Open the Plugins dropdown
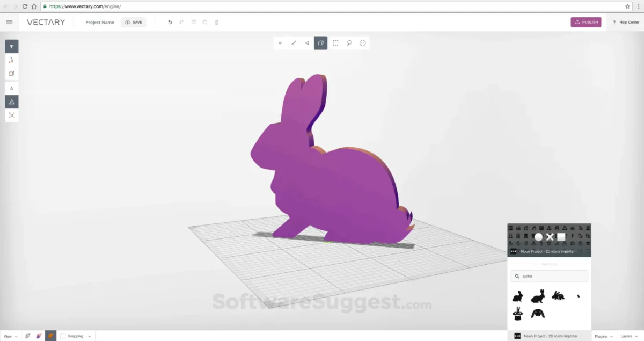The width and height of the screenshot is (644, 341). [604, 336]
